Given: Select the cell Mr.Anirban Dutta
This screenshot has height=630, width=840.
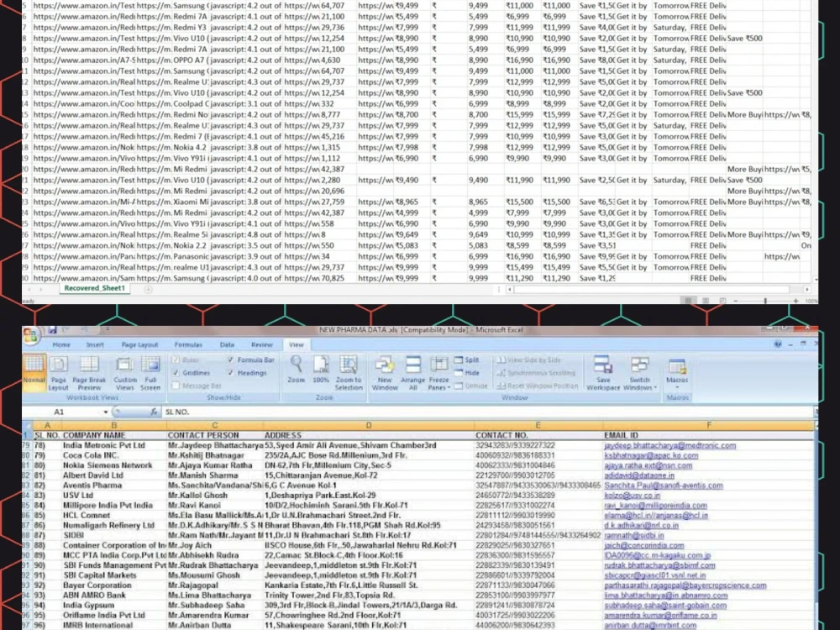Looking at the screenshot, I should (214, 625).
